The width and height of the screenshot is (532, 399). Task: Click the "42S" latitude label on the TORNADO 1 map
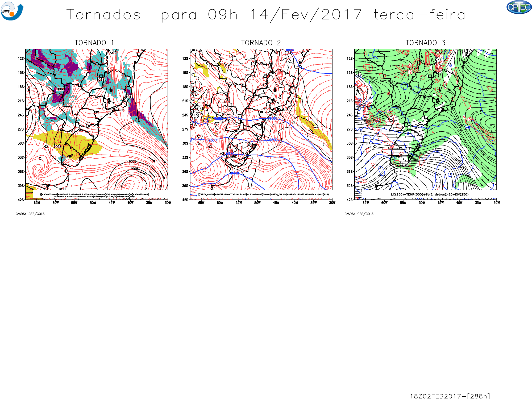21,200
